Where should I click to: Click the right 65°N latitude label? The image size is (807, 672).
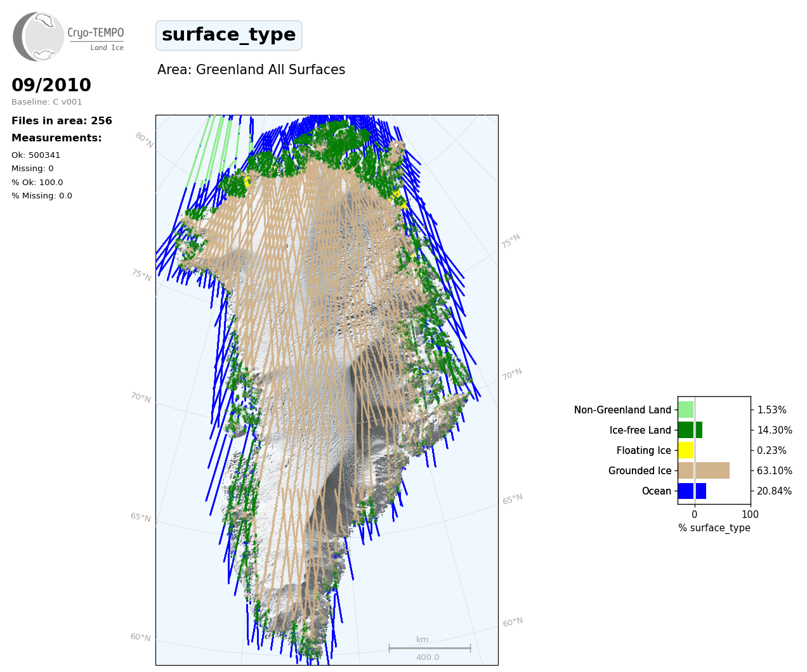[513, 499]
